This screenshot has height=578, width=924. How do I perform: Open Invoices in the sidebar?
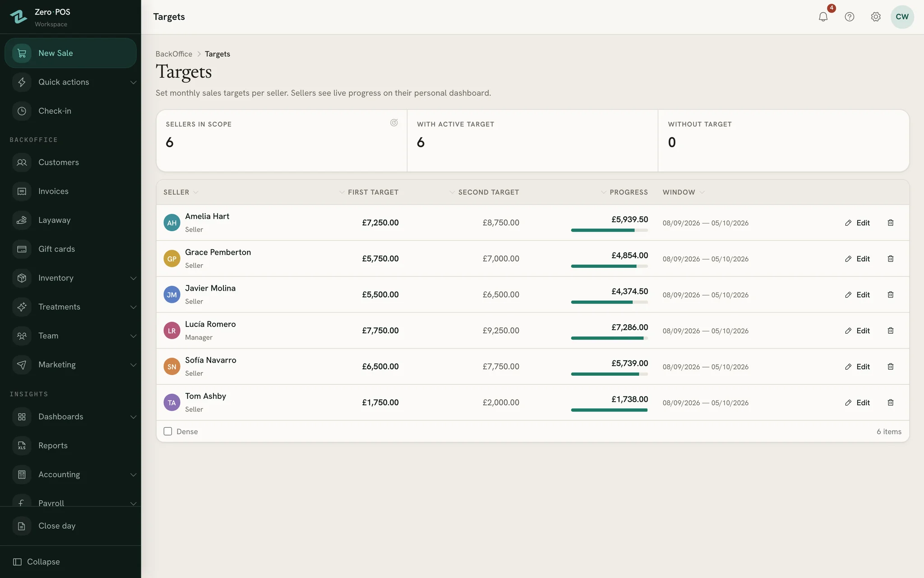[x=70, y=191]
